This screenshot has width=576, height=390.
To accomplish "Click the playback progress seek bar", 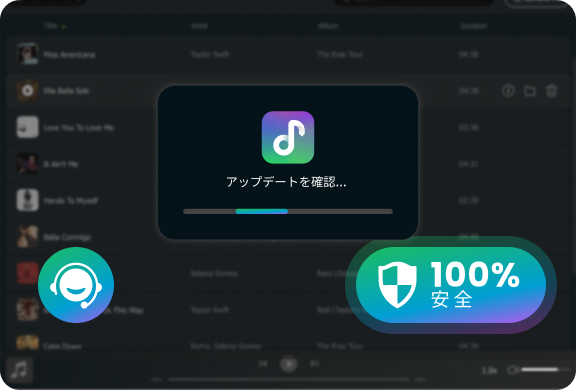I will [x=289, y=379].
